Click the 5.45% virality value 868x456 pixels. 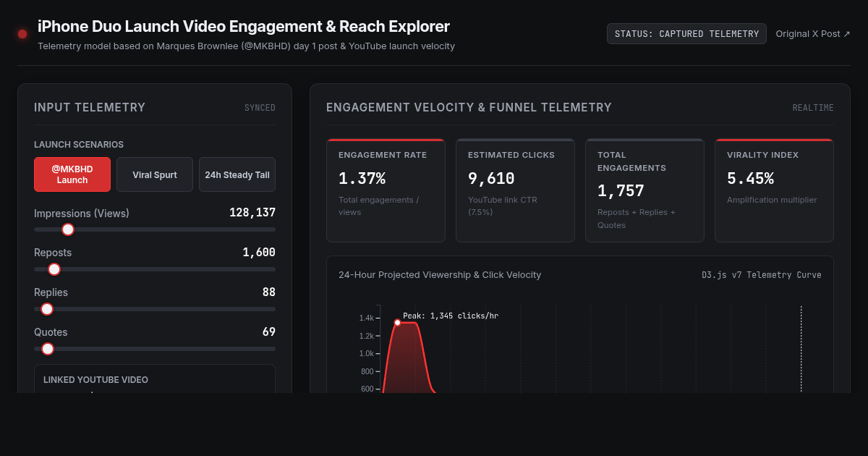tap(750, 179)
